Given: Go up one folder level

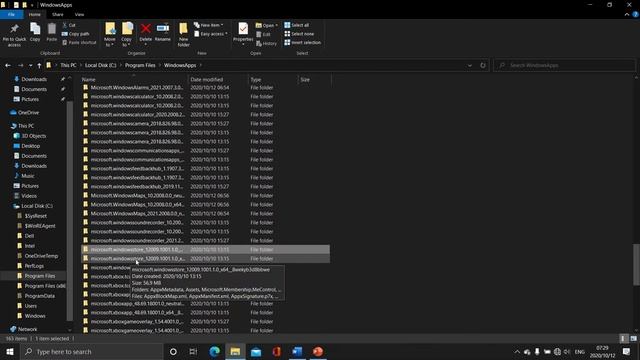Looking at the screenshot, I should pos(39,65).
